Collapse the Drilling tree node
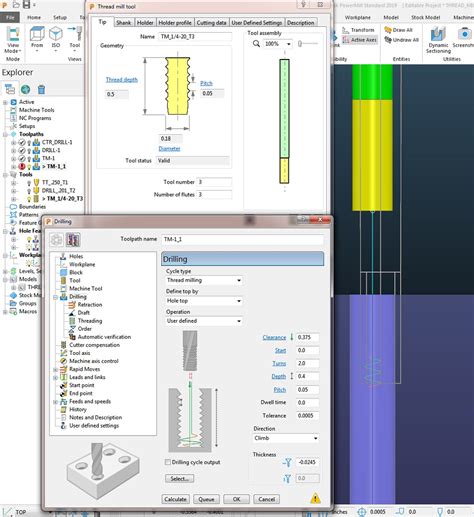The image size is (474, 517). [x=55, y=297]
